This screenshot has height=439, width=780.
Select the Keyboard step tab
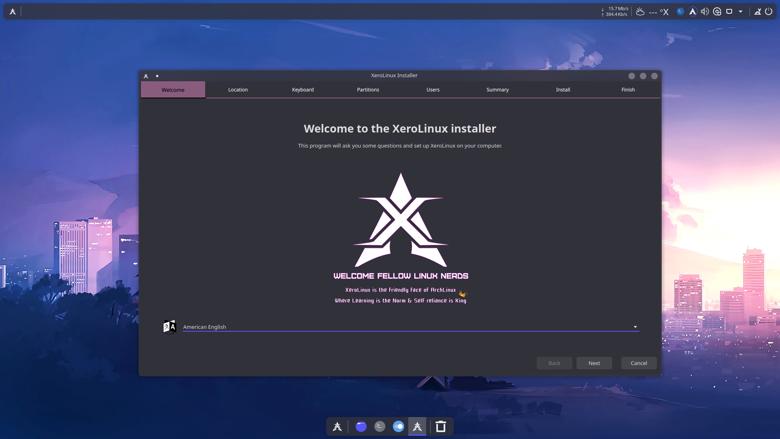[303, 90]
